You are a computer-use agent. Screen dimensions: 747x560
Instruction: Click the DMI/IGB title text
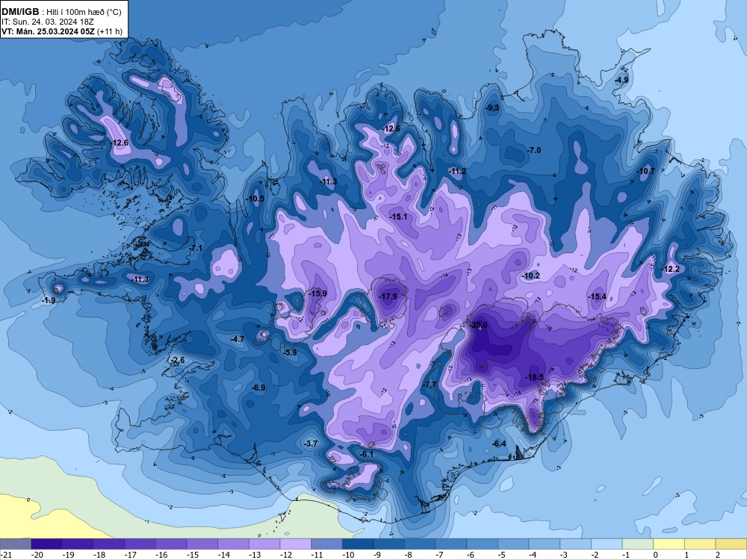[19, 12]
